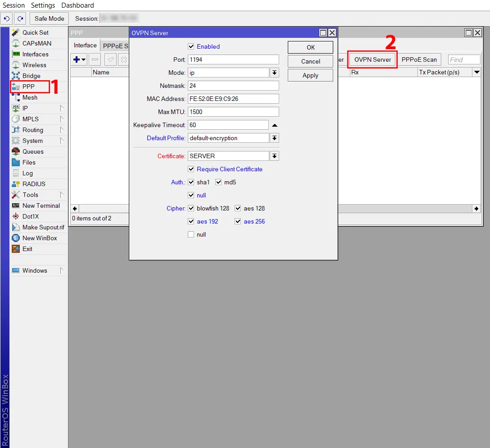Apply the OVPN server settings
The height and width of the screenshot is (448, 490).
(310, 75)
